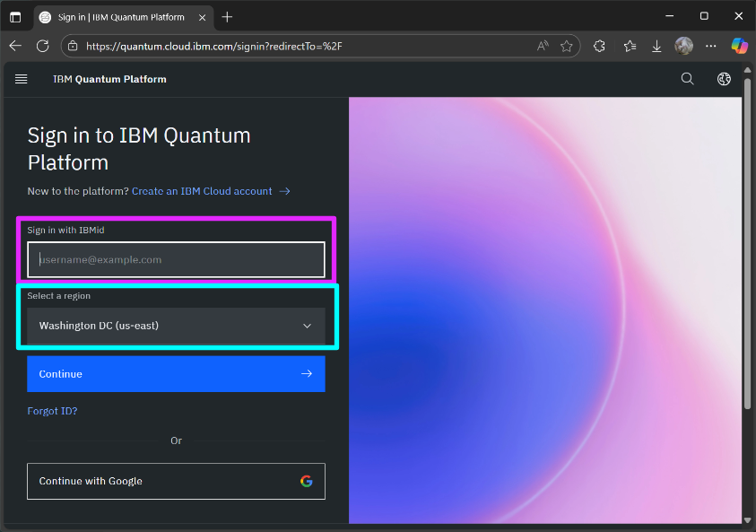Click the IBM Quantum Platform header title
Image resolution: width=756 pixels, height=532 pixels.
click(x=109, y=79)
